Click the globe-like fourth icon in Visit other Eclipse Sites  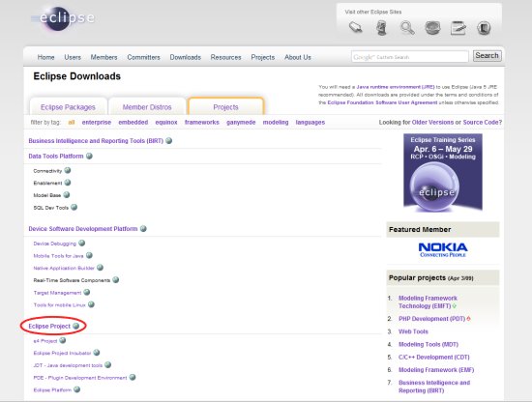(432, 28)
